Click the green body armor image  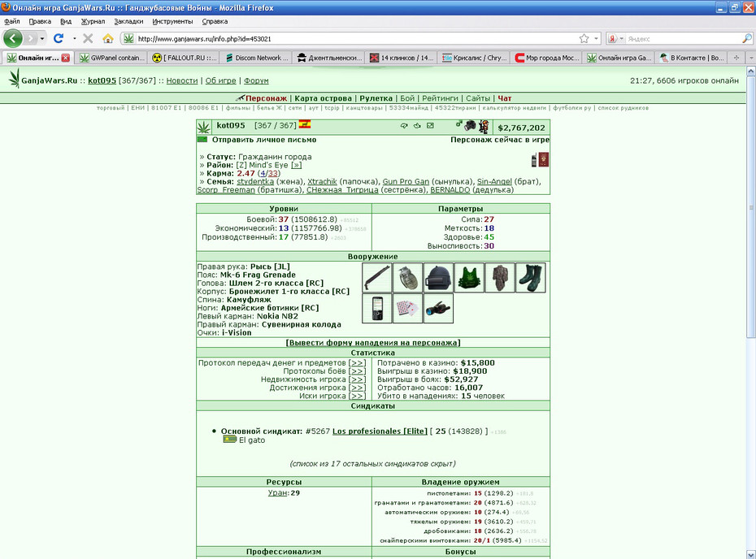(x=469, y=278)
